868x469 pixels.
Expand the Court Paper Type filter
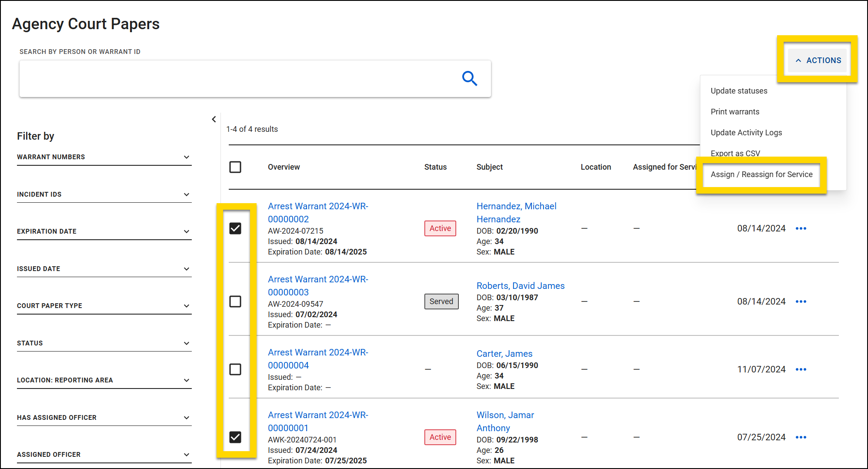[x=187, y=305]
